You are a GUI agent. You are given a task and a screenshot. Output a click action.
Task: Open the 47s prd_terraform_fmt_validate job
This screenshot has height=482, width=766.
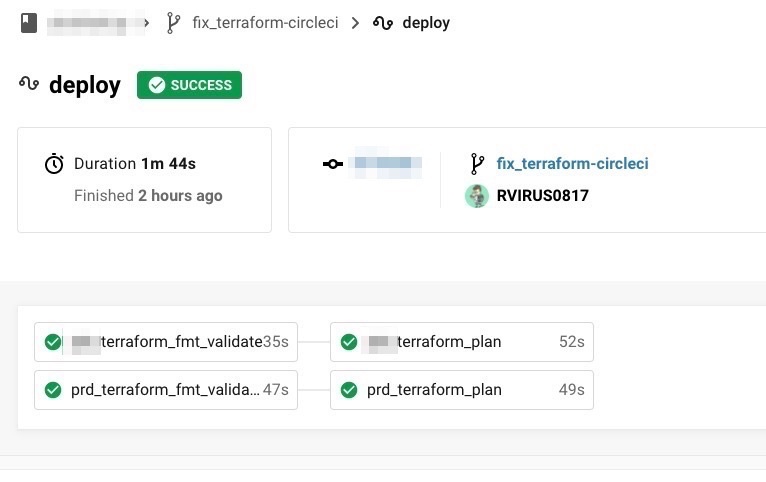coord(165,390)
